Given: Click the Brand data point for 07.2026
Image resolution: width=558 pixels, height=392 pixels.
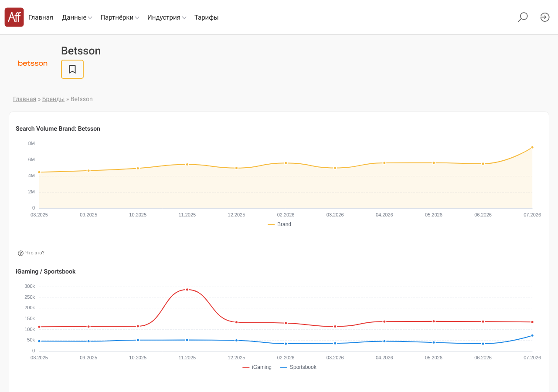Looking at the screenshot, I should pos(532,147).
